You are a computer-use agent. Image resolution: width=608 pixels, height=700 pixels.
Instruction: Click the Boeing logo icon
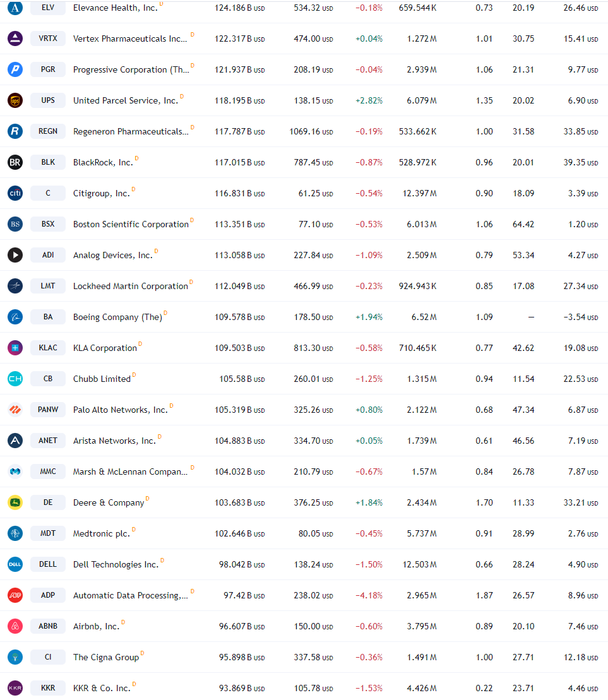pyautogui.click(x=15, y=317)
